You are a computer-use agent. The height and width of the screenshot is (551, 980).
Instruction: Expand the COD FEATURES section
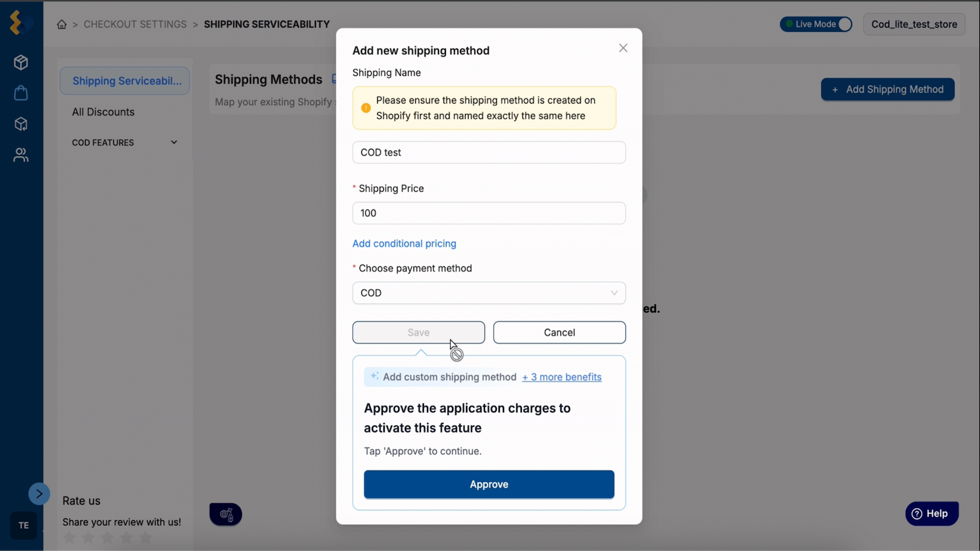pos(125,143)
